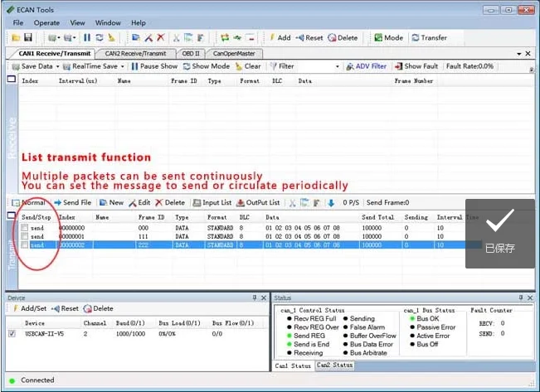Open the RealTime Save dropdown
Image resolution: width=540 pixels, height=392 pixels.
[124, 66]
